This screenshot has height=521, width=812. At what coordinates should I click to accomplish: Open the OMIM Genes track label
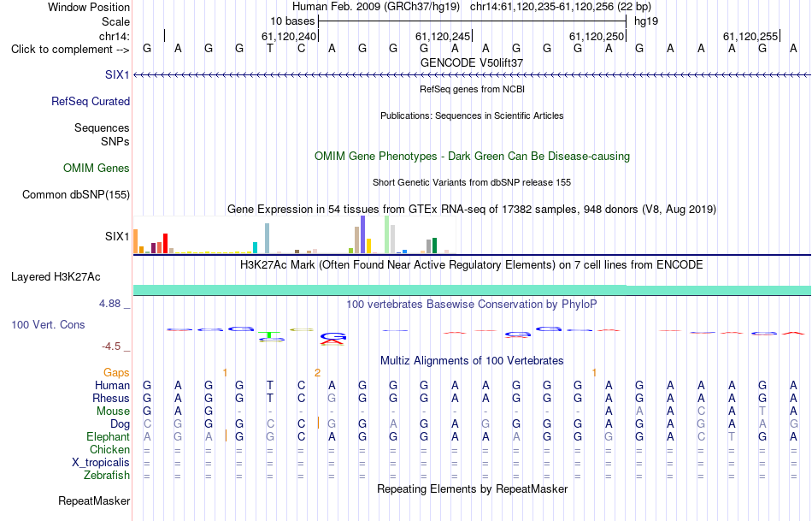point(97,168)
